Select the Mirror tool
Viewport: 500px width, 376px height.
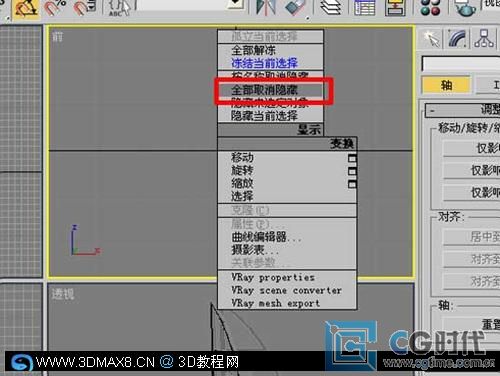tap(266, 8)
